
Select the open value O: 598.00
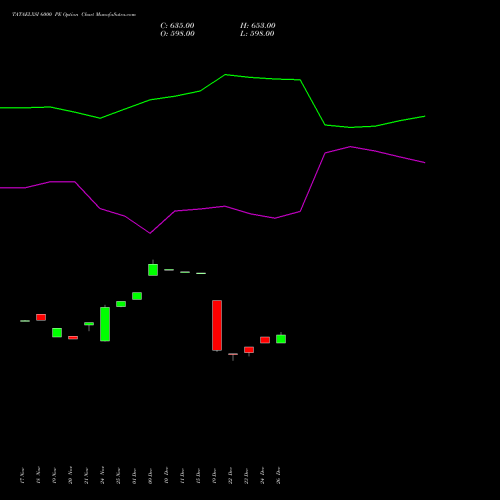(x=177, y=34)
